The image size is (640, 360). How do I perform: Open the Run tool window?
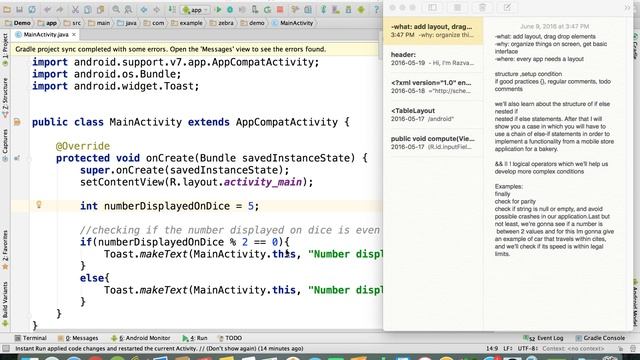195,338
